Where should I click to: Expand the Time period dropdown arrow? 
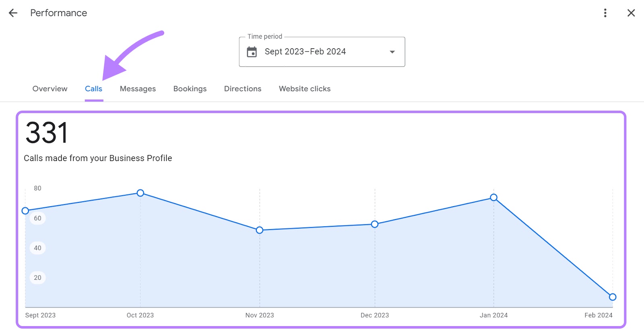click(x=392, y=52)
